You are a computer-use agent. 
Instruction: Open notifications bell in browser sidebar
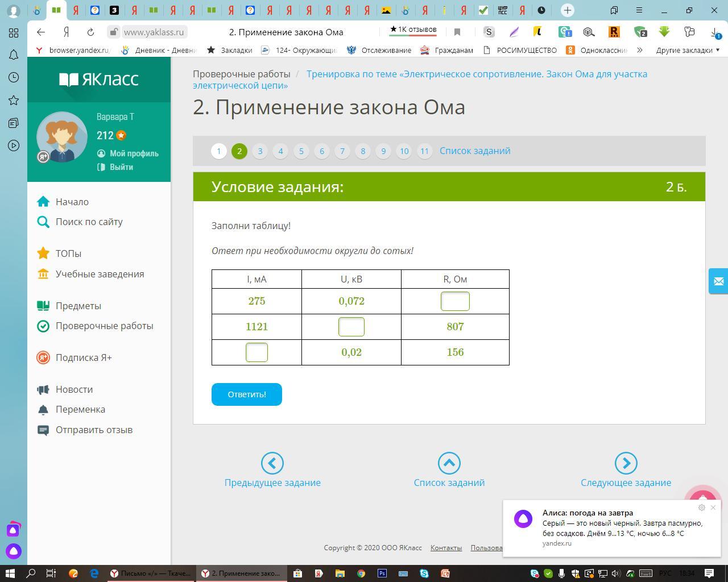pos(14,55)
